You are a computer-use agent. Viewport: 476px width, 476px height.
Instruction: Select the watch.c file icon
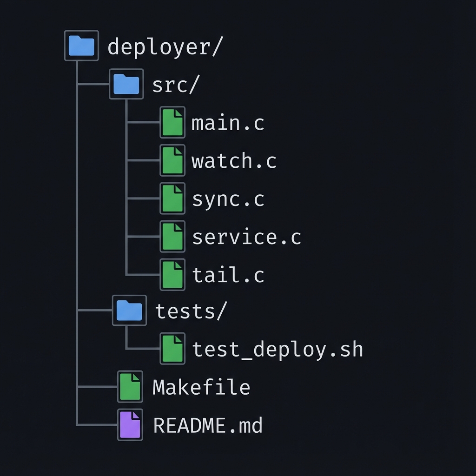[173, 161]
